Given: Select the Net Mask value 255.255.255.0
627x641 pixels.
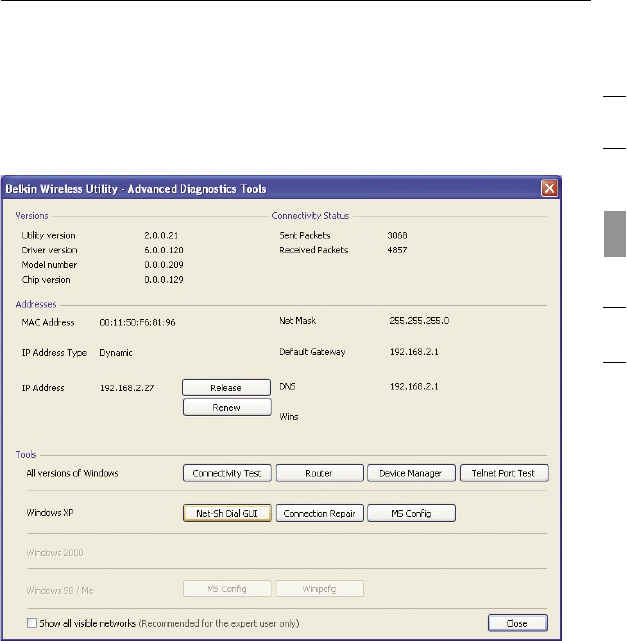Looking at the screenshot, I should pyautogui.click(x=419, y=322).
